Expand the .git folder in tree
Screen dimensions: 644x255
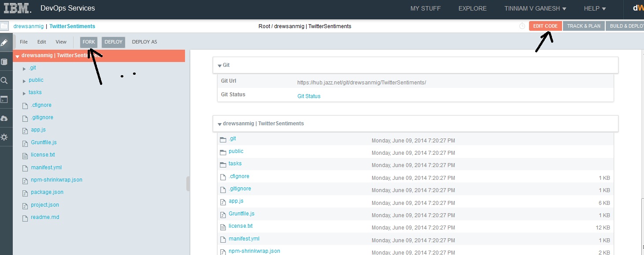[x=24, y=68]
